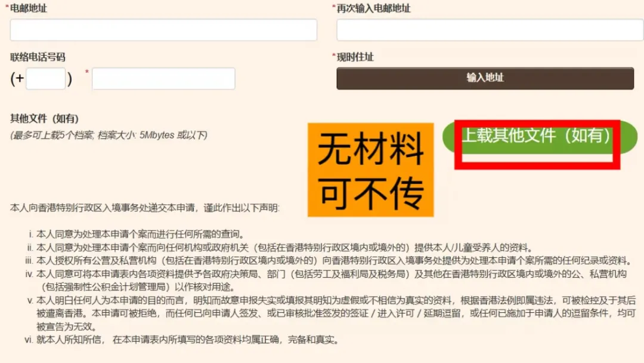644x363 pixels.
Task: Click the 电邮地址 field label
Action: point(29,8)
